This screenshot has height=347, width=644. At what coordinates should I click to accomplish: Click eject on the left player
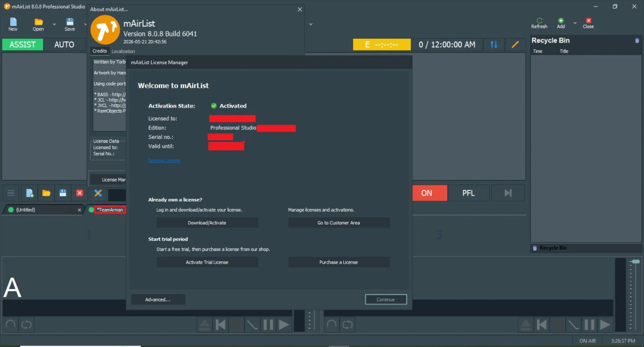[x=204, y=325]
